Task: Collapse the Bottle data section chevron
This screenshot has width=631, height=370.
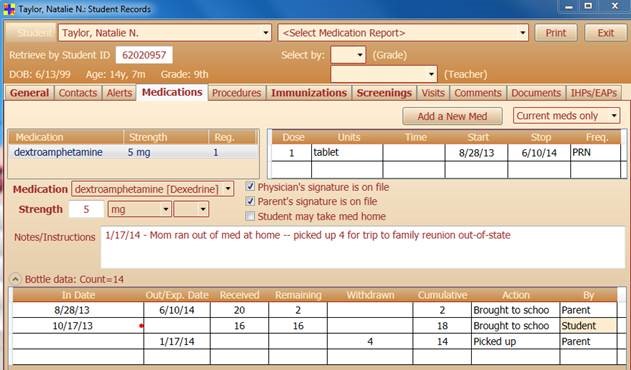Action: [15, 279]
